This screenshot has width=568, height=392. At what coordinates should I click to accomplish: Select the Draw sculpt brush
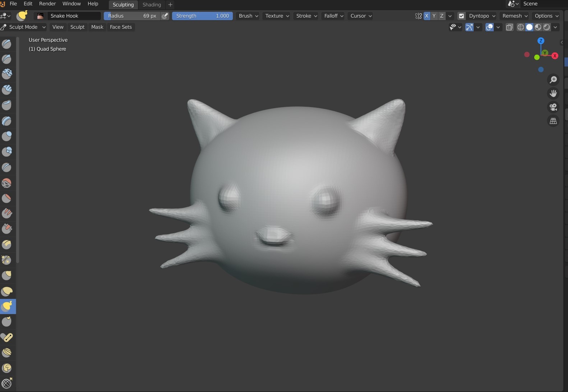[x=7, y=44]
